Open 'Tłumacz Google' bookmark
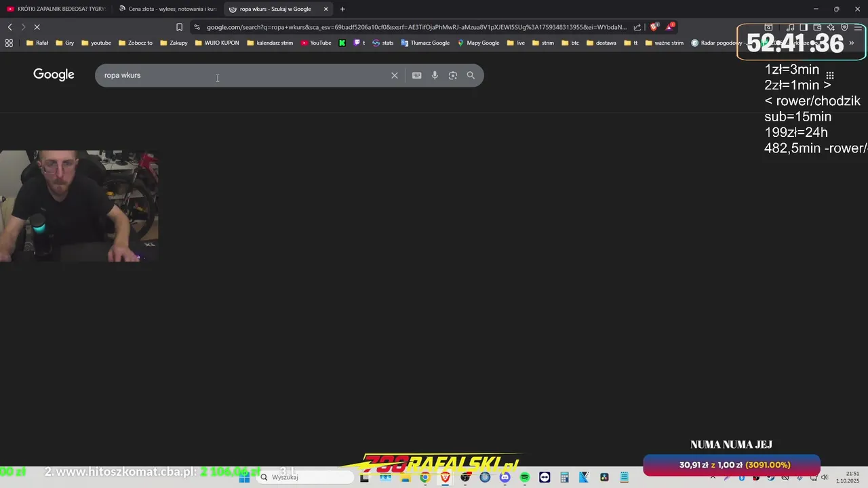868x488 pixels. click(x=425, y=43)
